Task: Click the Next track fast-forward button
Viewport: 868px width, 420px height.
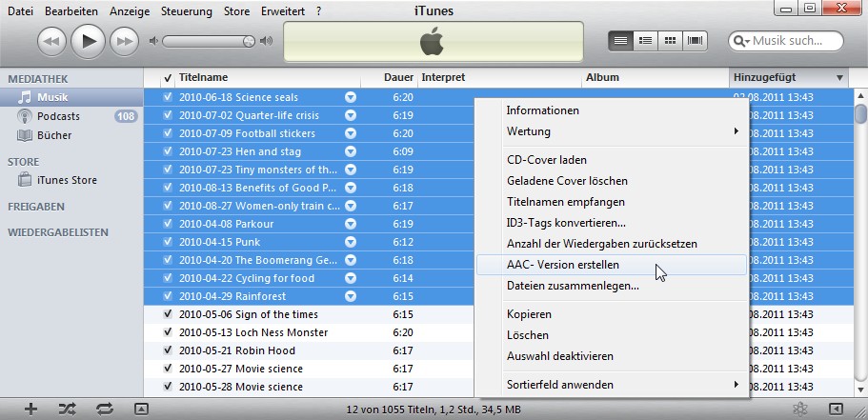Action: click(124, 42)
